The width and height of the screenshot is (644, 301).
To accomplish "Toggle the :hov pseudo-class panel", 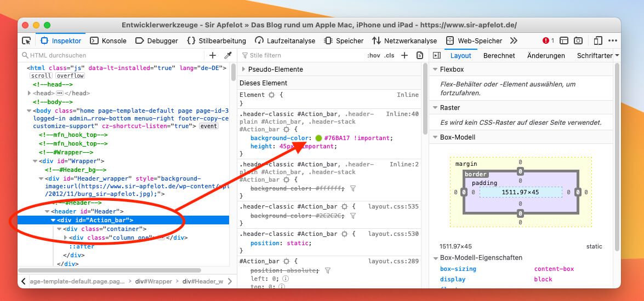I will pos(374,55).
